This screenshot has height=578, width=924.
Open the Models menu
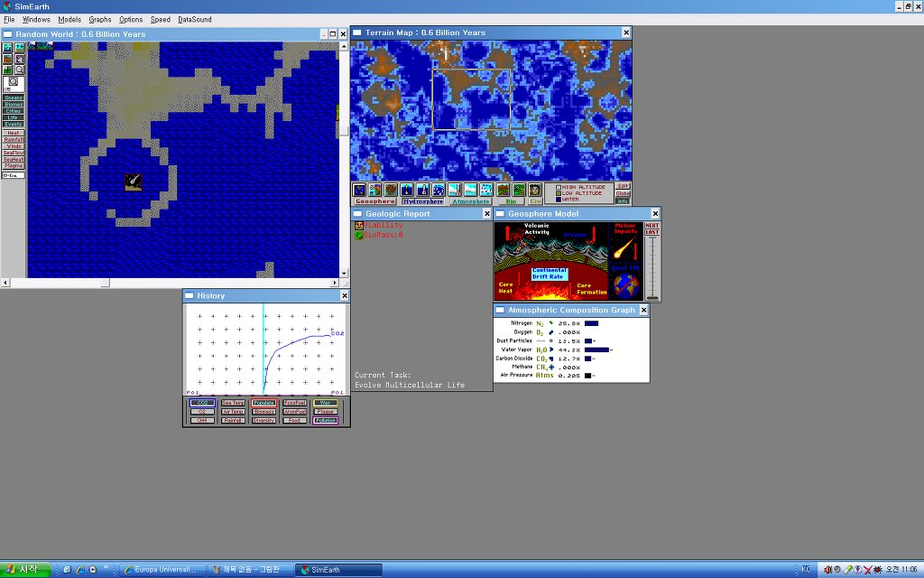69,20
